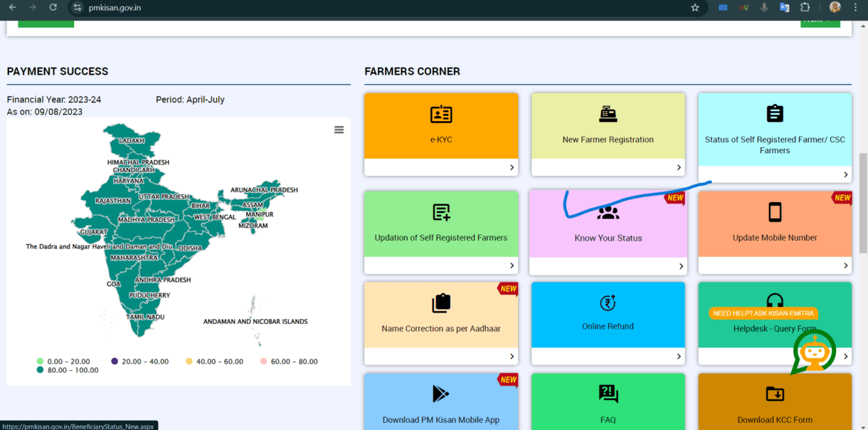Image resolution: width=868 pixels, height=430 pixels.
Task: Open Download KCC Form link
Action: click(775, 420)
